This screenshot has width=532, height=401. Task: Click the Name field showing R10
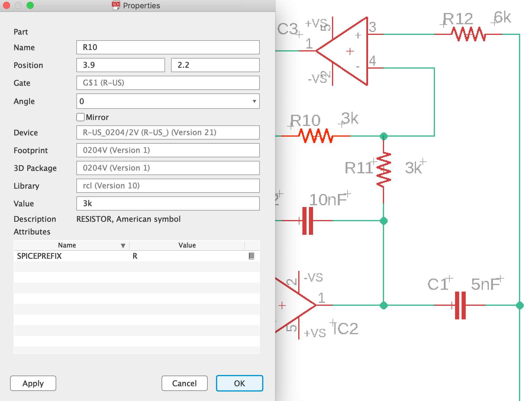pyautogui.click(x=167, y=47)
